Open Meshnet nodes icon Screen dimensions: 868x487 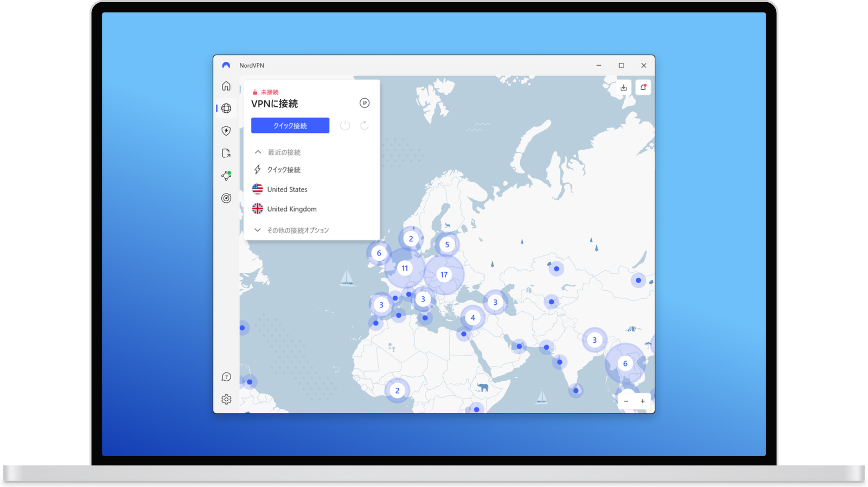[x=226, y=176]
